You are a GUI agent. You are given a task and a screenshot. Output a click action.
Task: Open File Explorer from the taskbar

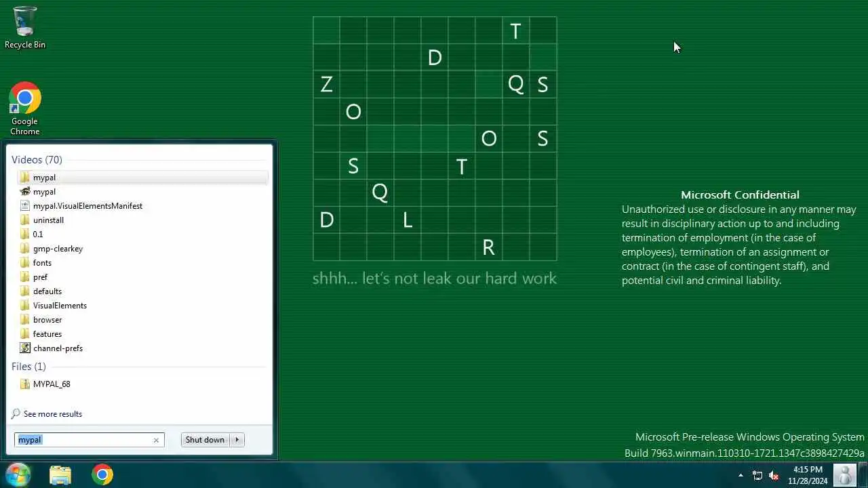pos(60,474)
